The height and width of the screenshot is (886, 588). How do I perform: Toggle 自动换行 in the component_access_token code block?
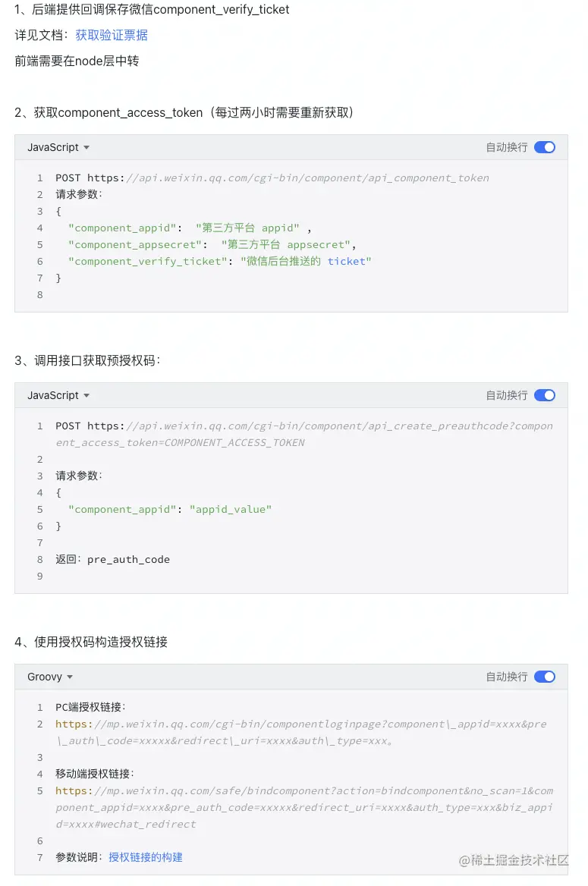tap(545, 147)
